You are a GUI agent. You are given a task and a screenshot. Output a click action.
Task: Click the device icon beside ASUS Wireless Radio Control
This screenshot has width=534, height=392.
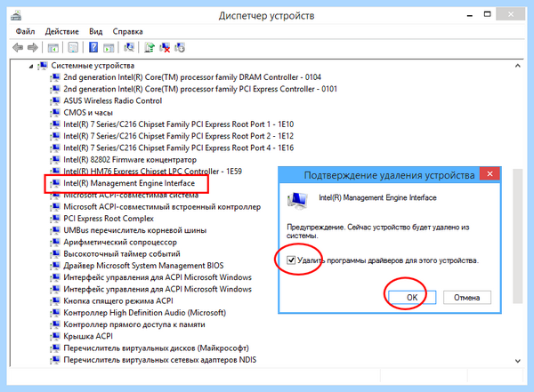click(55, 100)
